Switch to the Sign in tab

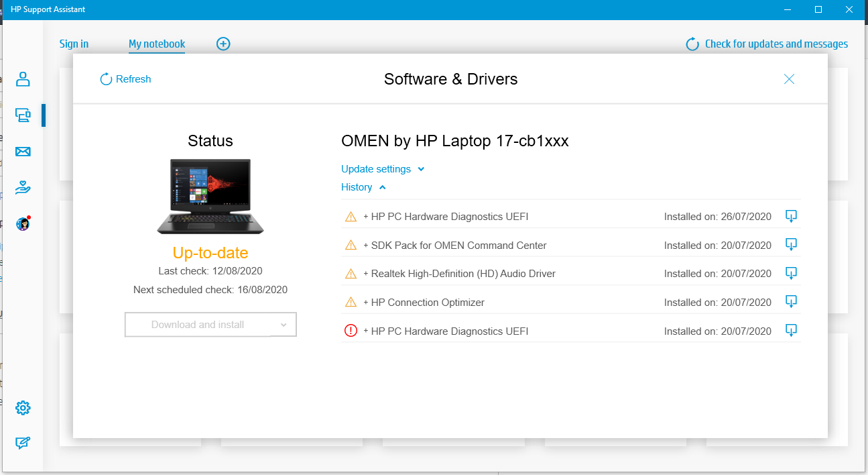(x=74, y=44)
